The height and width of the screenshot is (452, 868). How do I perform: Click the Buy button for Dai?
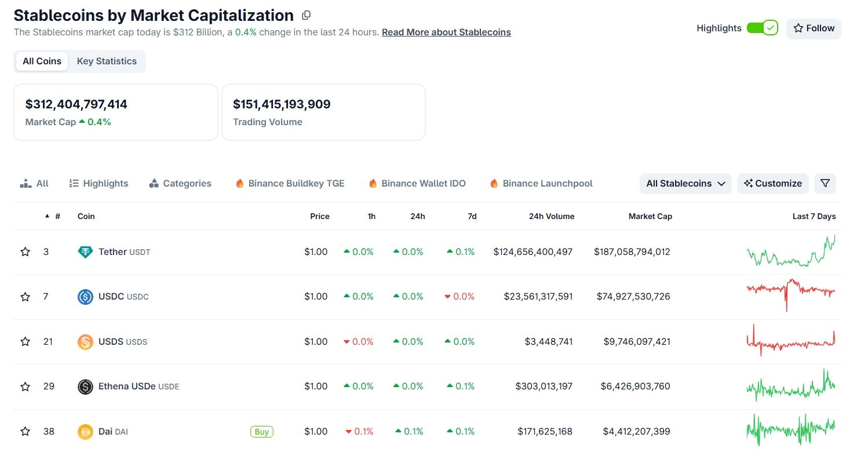(261, 431)
